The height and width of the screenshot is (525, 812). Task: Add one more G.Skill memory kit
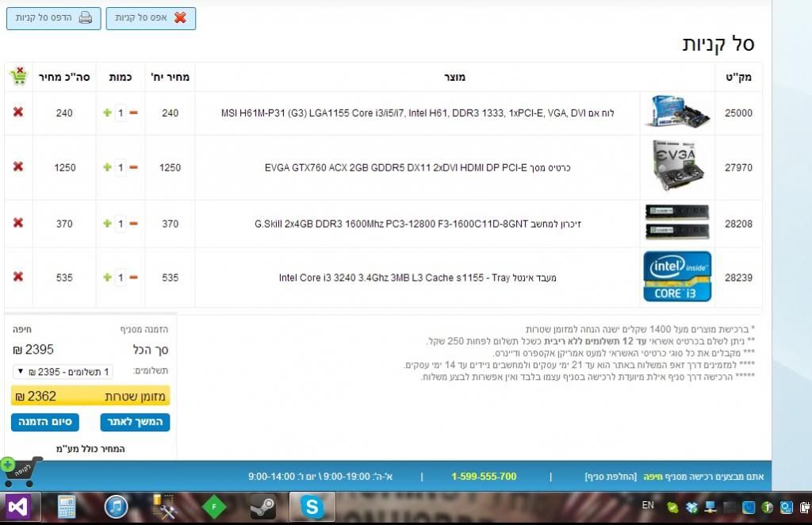tap(107, 224)
